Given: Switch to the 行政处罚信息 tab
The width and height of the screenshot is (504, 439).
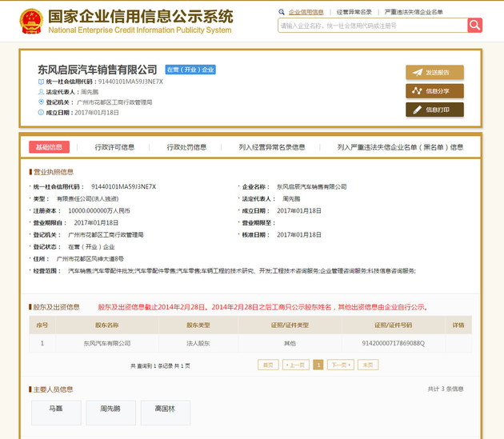Looking at the screenshot, I should pyautogui.click(x=186, y=147).
